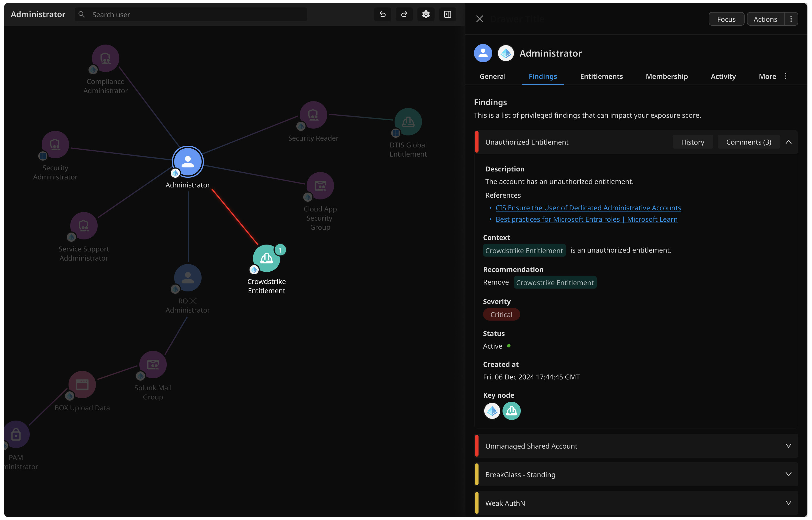Open the Activity tab
The image size is (812, 520).
tap(723, 76)
